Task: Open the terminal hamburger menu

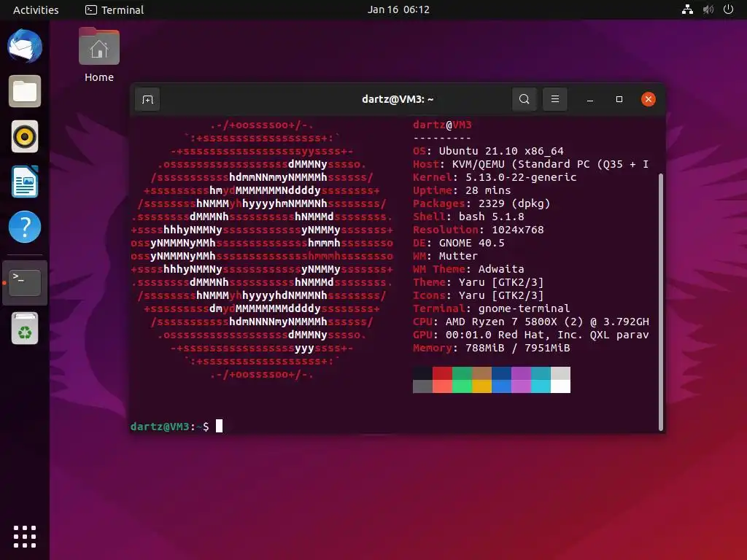Action: (x=555, y=99)
